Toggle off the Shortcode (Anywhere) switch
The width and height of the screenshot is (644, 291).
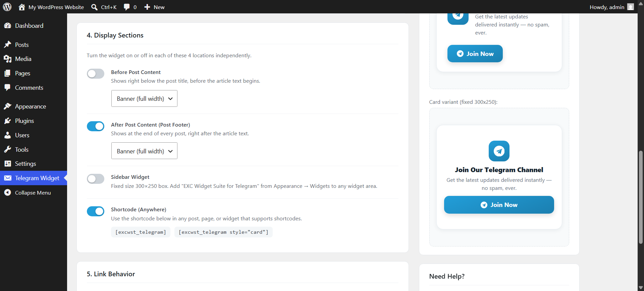(x=96, y=211)
